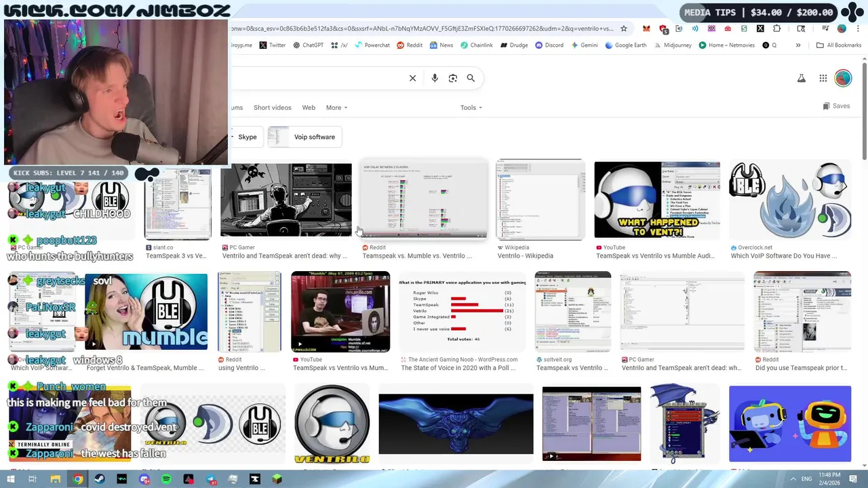Open the Windows Start menu
The image size is (868, 488).
tap(10, 479)
